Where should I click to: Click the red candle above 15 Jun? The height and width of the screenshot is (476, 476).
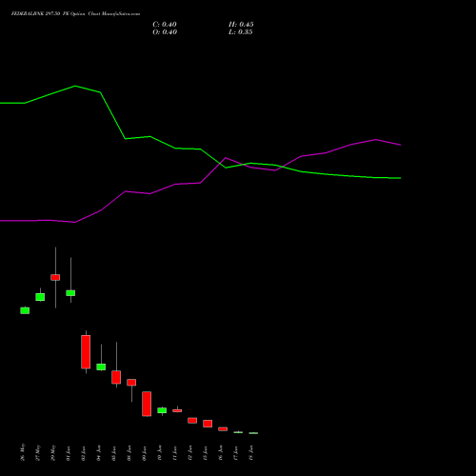208,424
